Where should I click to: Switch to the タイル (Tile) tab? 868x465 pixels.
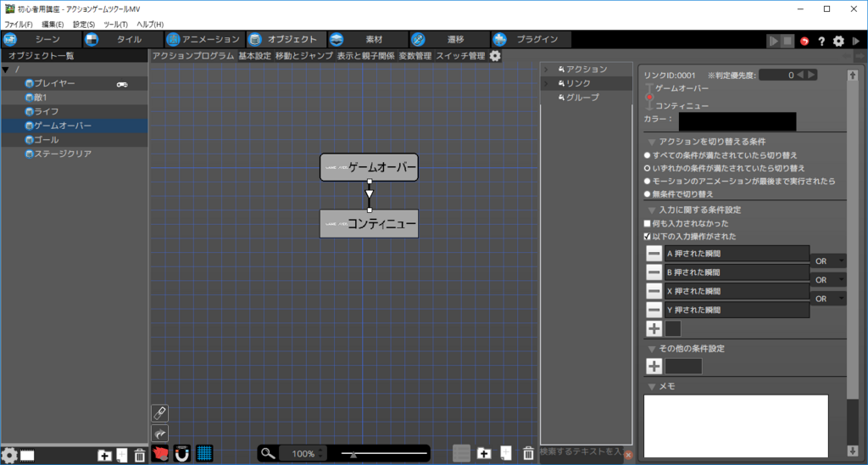[x=123, y=39]
